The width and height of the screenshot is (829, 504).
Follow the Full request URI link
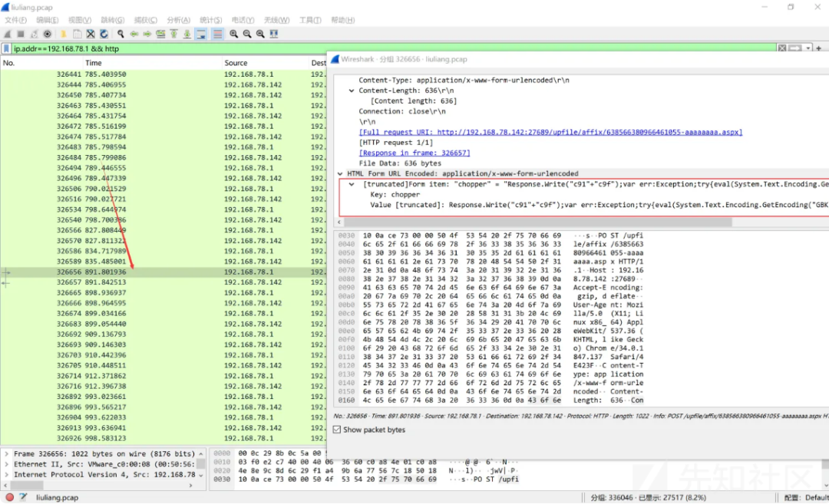[550, 132]
